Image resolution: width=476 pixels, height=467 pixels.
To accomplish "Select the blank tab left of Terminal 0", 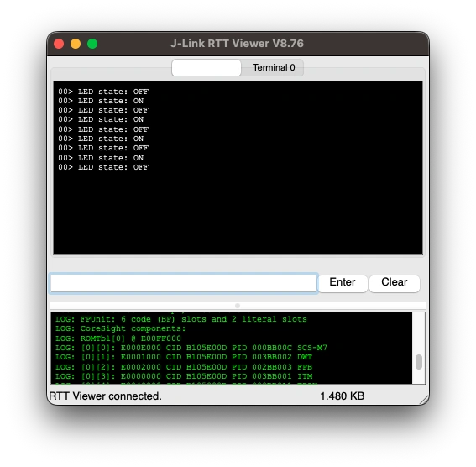I will 207,67.
